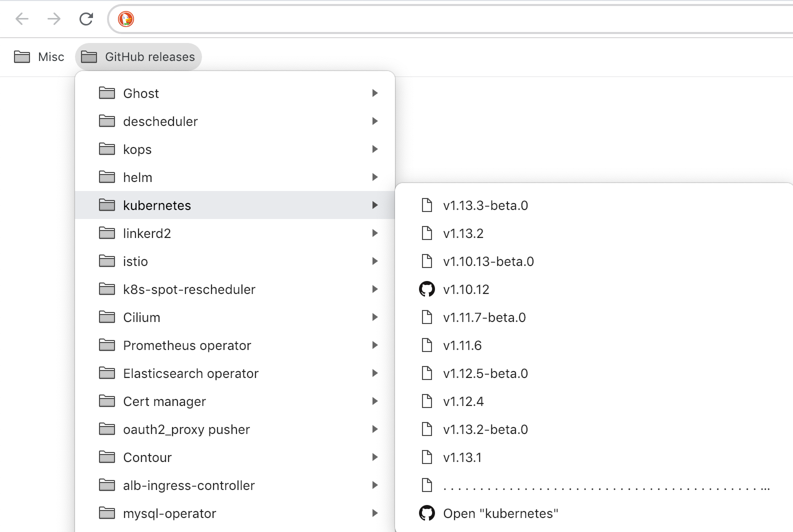Expand the helm submenu arrow
This screenshot has height=532, width=793.
click(375, 177)
